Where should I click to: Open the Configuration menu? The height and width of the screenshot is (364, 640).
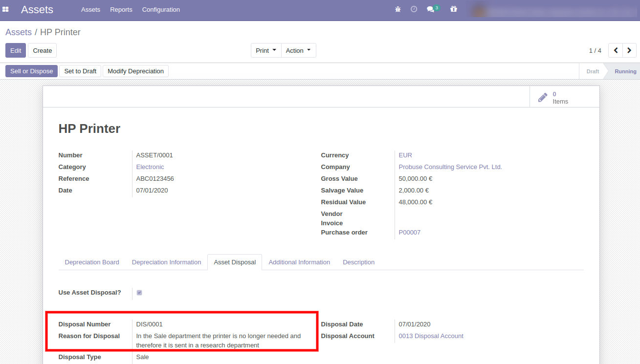coord(161,10)
